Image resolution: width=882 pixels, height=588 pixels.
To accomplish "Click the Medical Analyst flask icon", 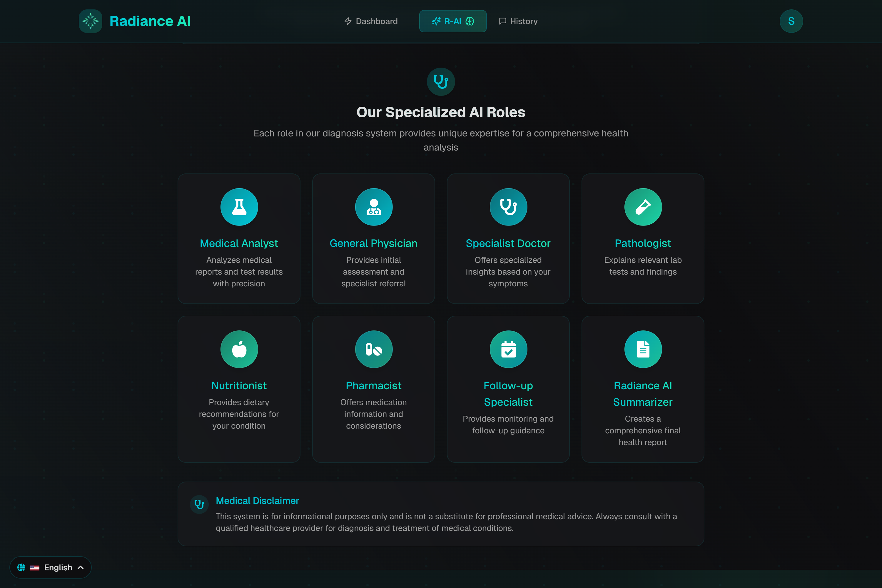I will [x=239, y=207].
